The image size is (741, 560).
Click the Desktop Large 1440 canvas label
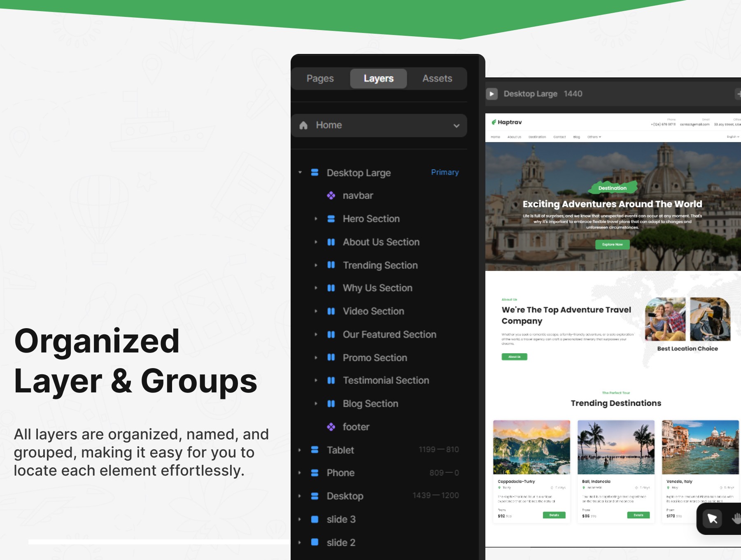click(543, 94)
